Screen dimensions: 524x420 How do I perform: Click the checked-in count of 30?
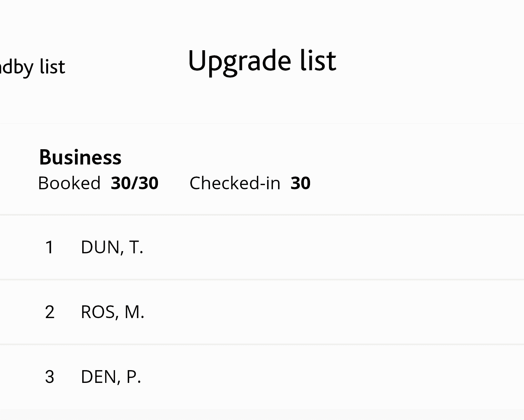click(x=300, y=183)
